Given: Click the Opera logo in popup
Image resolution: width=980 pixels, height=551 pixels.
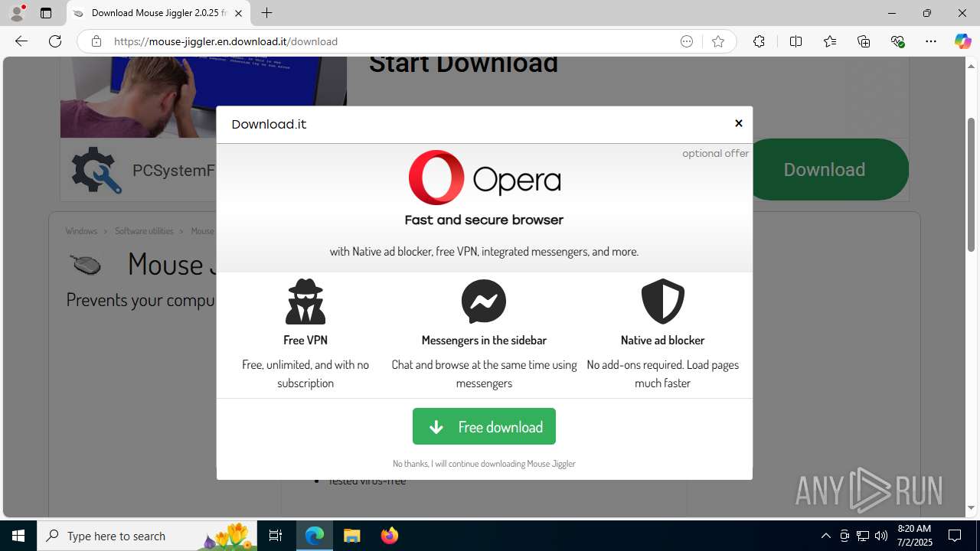Looking at the screenshot, I should coord(485,178).
